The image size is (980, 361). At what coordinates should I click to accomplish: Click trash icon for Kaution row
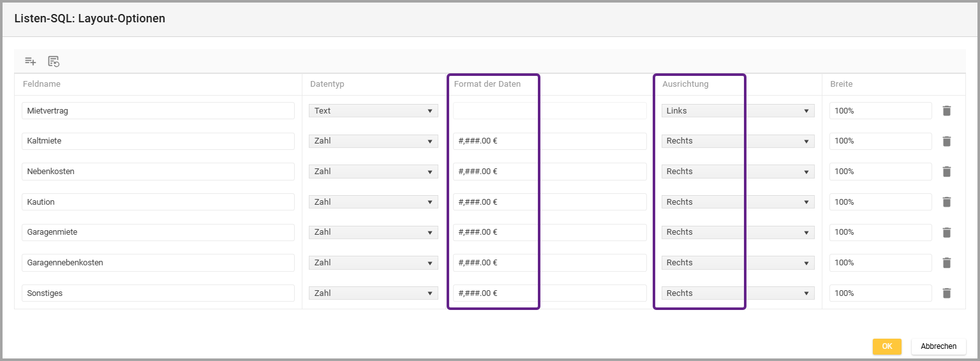(x=946, y=202)
